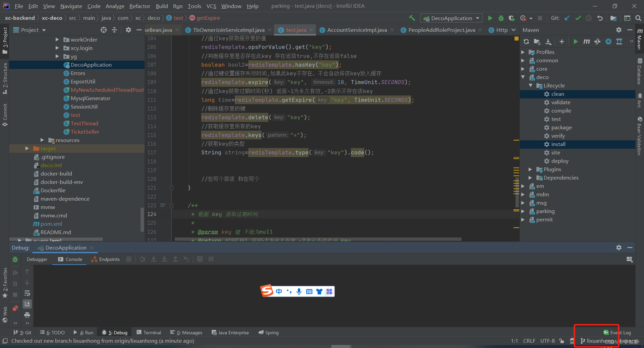The height and width of the screenshot is (348, 644).
Task: Open Event Log button
Action: pos(617,333)
